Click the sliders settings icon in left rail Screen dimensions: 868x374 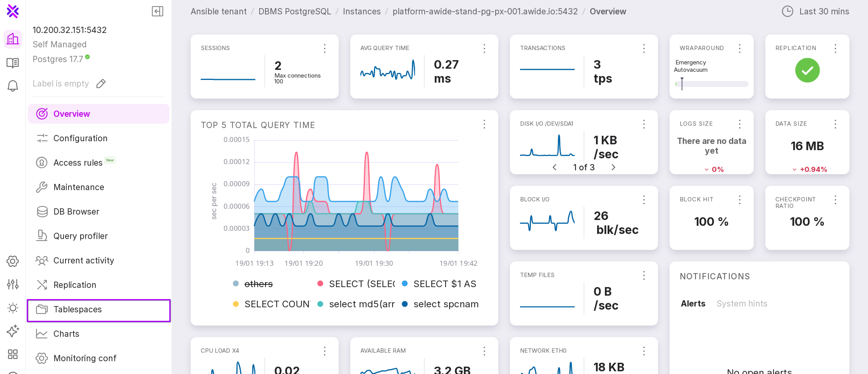12,284
